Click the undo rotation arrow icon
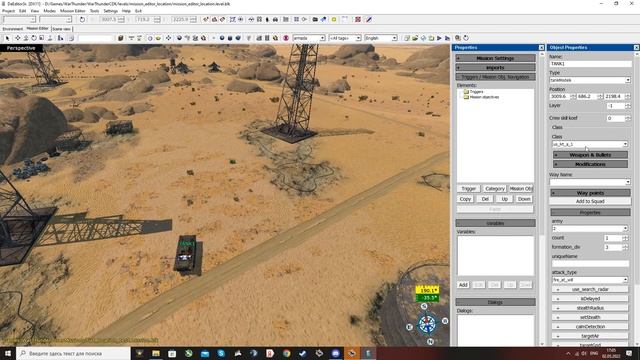 82,19
